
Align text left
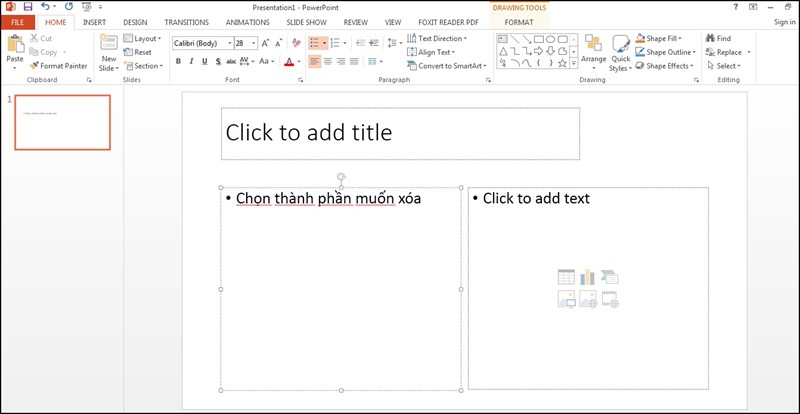tap(314, 61)
